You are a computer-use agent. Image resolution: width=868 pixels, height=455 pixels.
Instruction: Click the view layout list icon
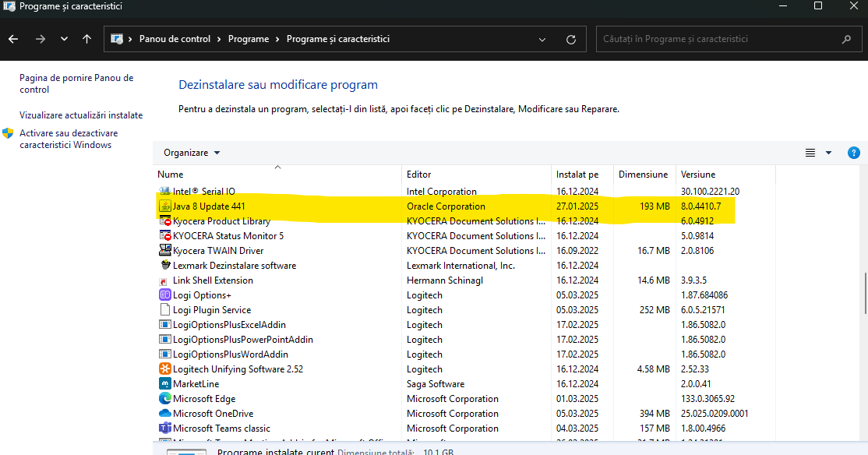(x=810, y=153)
